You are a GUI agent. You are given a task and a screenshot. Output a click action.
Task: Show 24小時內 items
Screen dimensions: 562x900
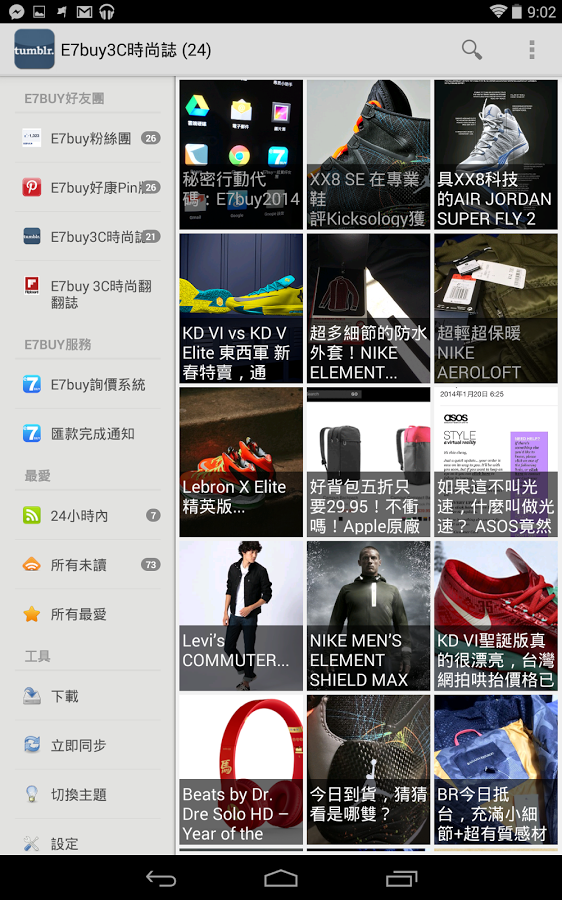tap(88, 515)
